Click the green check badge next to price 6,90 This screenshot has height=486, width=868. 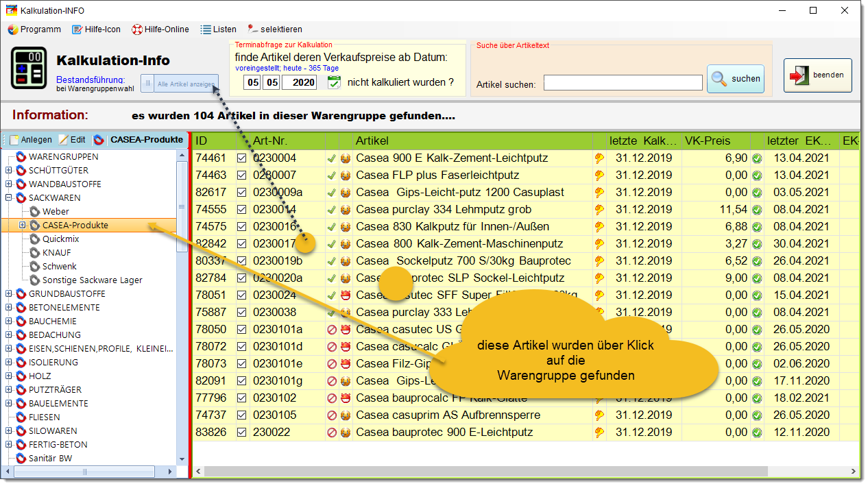point(757,158)
